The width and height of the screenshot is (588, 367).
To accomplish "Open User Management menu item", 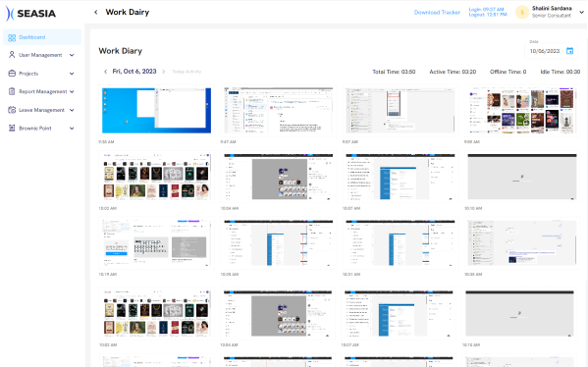I will (41, 55).
